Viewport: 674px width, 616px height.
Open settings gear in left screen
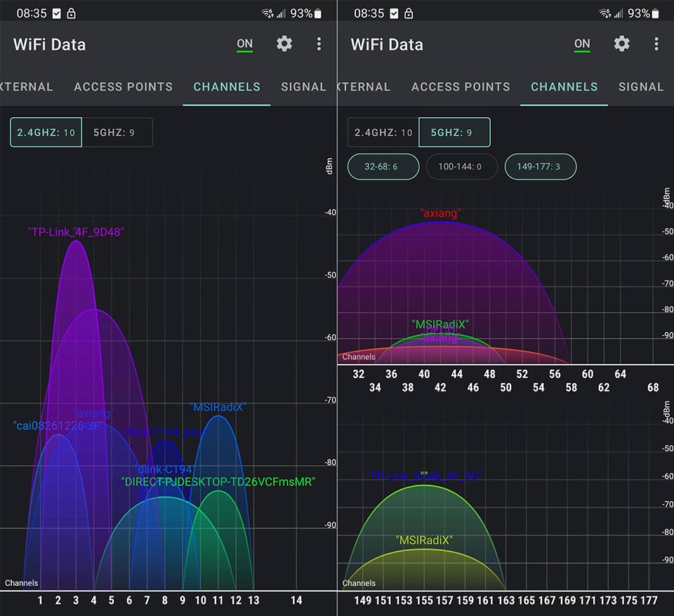coord(284,44)
